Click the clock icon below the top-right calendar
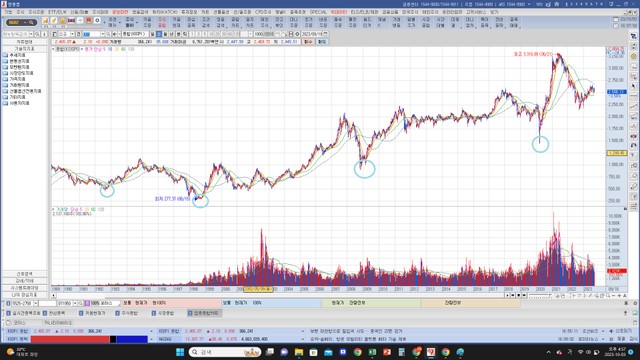Screen dimensions: 640x360 tap(616, 26)
